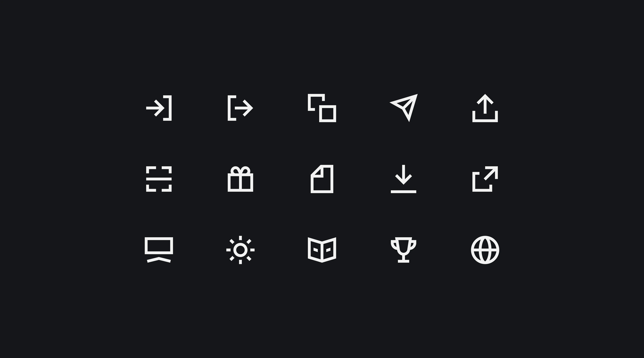The height and width of the screenshot is (358, 644).
Task: Click the monitor screen icon
Action: tap(159, 250)
